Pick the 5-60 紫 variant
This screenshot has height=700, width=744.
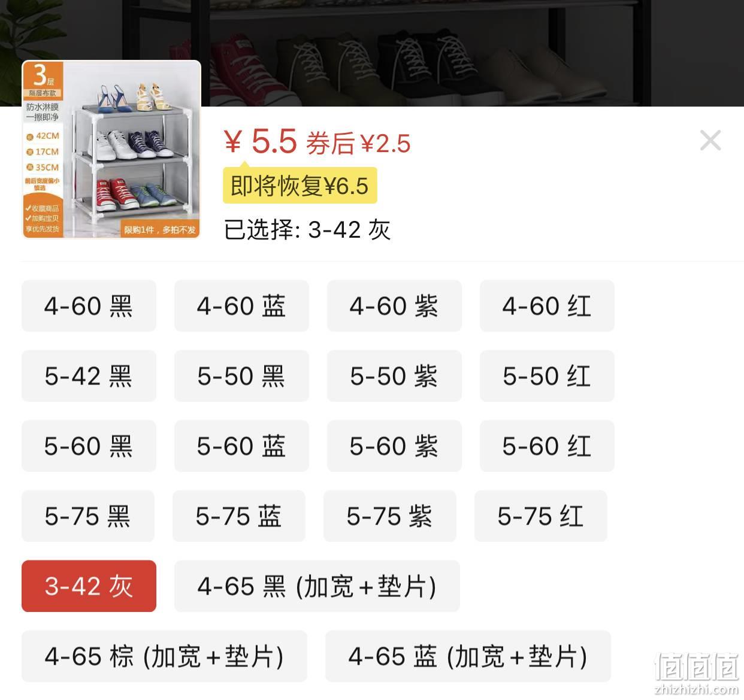[394, 446]
